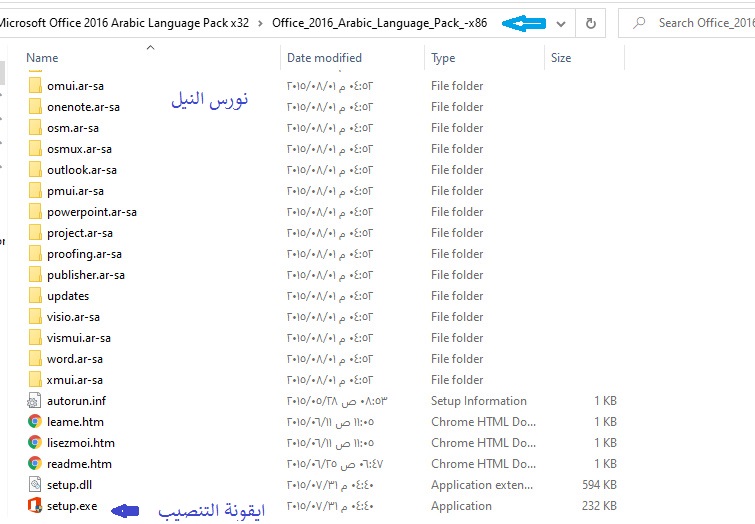
Task: Sort files by Size column
Action: click(x=561, y=58)
